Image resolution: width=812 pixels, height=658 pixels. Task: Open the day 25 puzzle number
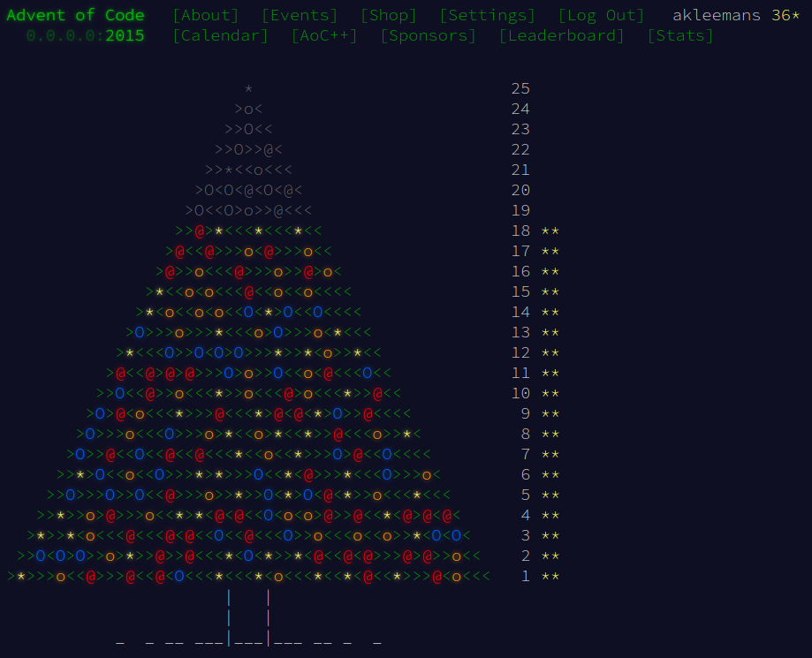coord(520,89)
